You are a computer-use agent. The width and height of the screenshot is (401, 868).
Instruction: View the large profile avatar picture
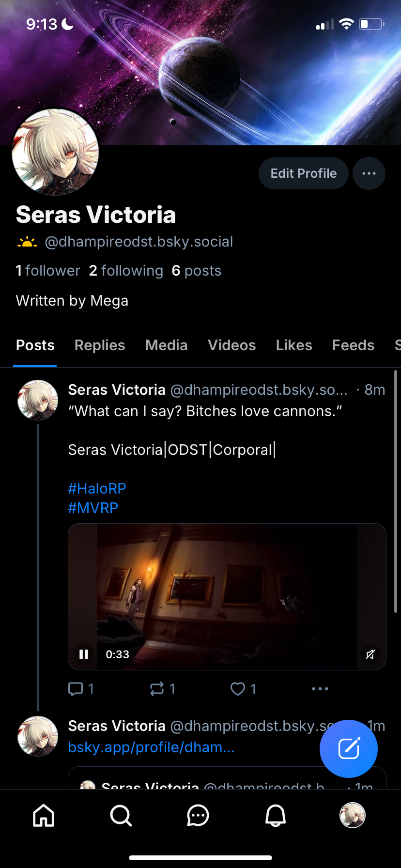pyautogui.click(x=55, y=152)
